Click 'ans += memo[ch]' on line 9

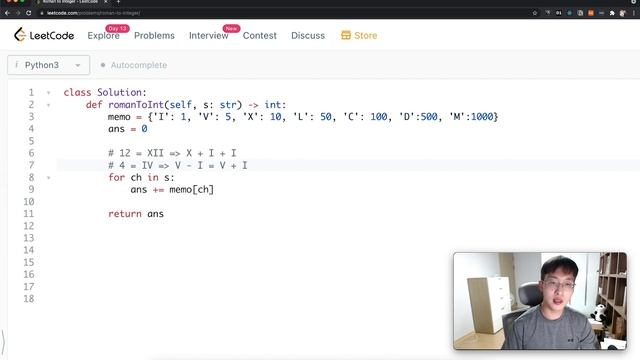[x=172, y=190]
